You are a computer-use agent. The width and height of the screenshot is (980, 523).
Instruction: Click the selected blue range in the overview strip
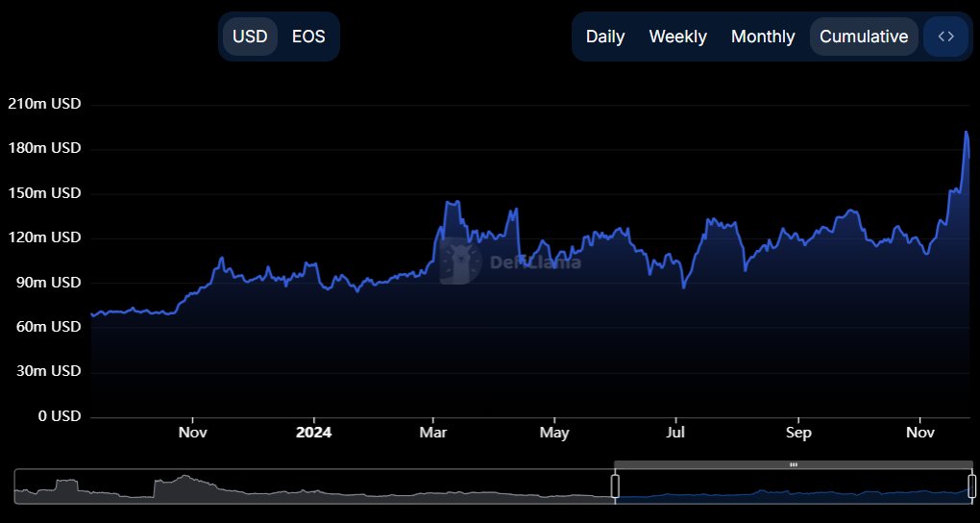(x=794, y=488)
